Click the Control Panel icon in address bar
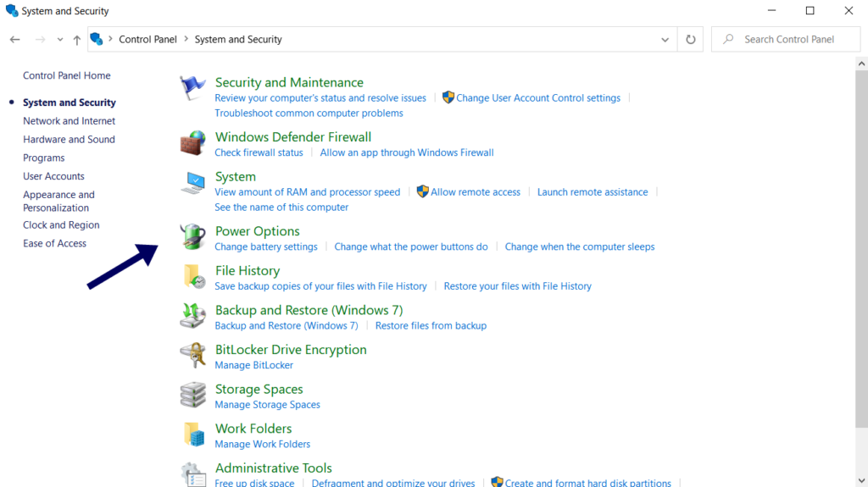The height and width of the screenshot is (487, 868). click(x=97, y=39)
